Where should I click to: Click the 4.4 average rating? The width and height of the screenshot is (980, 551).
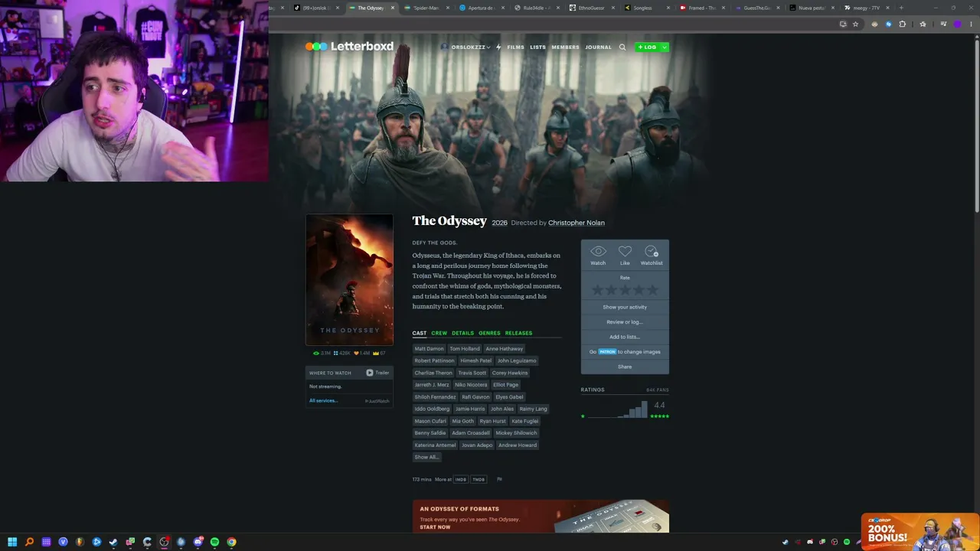coord(659,405)
